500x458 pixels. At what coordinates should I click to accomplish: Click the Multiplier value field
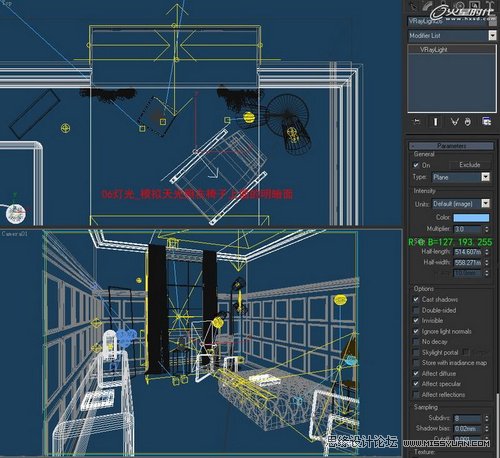[467, 229]
